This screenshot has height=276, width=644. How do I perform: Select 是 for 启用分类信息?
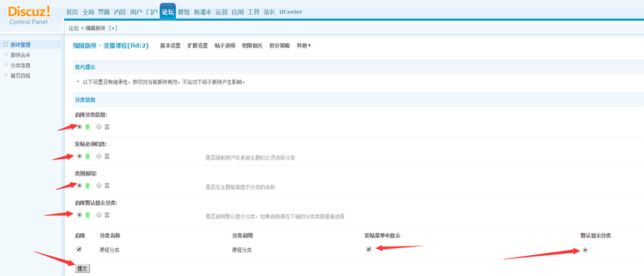click(79, 126)
